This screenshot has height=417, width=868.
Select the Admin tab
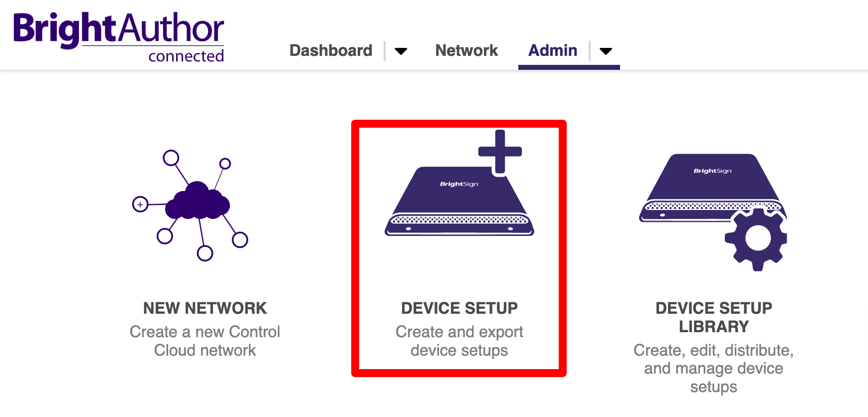553,50
